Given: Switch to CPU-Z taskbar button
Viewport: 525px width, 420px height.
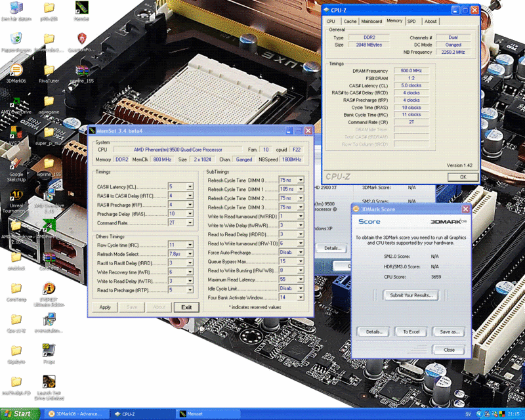Looking at the screenshot, I should 142,414.
